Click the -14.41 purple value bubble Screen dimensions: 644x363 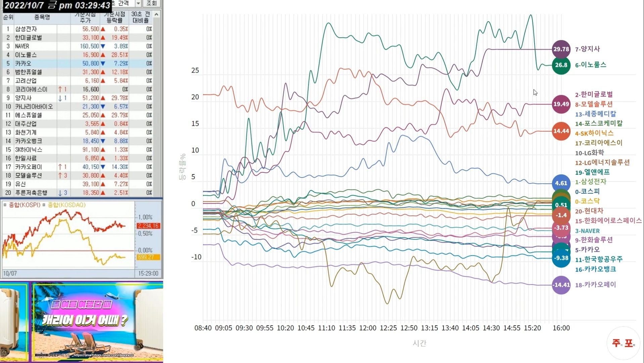561,285
